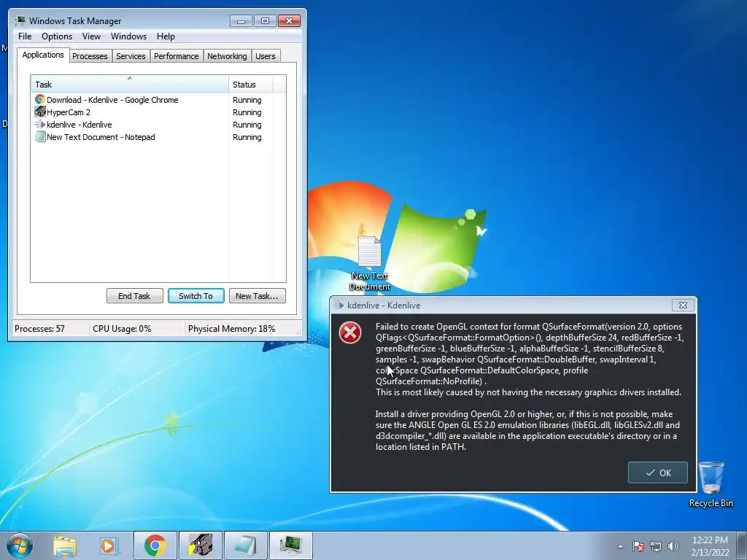Switch to the Performance tab
747x560 pixels.
pos(176,56)
